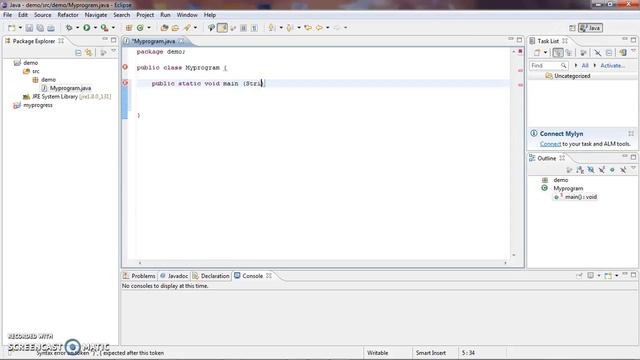Click the New file toolbar icon
This screenshot has width=640, height=360.
(x=11, y=28)
